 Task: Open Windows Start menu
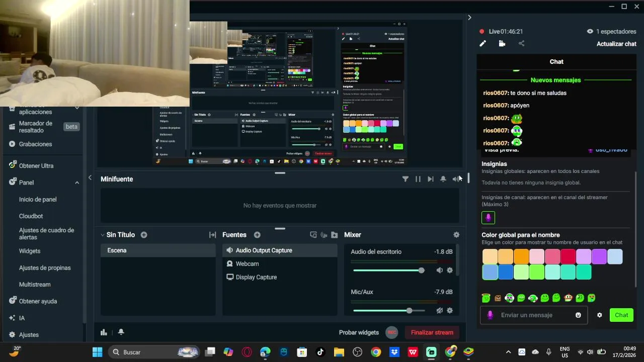97,352
